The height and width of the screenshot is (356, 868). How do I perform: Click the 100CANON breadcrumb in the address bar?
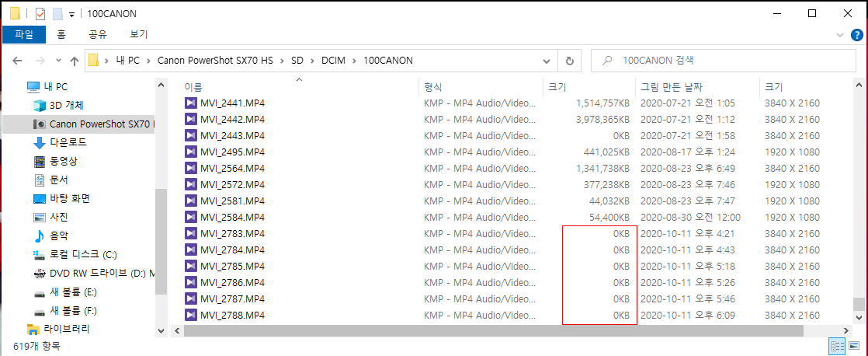point(387,61)
